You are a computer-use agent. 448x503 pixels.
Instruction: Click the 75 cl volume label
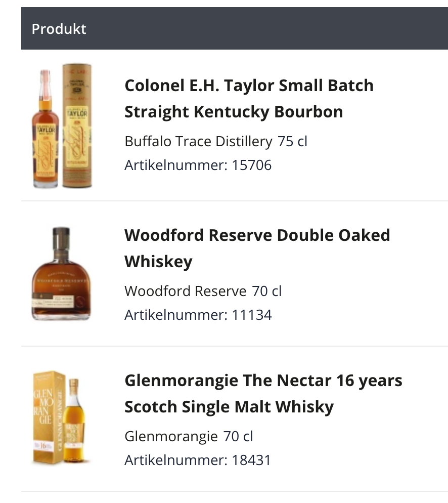(x=292, y=141)
